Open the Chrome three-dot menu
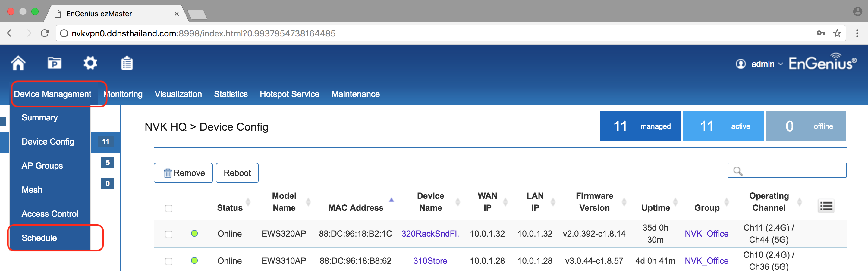 857,33
